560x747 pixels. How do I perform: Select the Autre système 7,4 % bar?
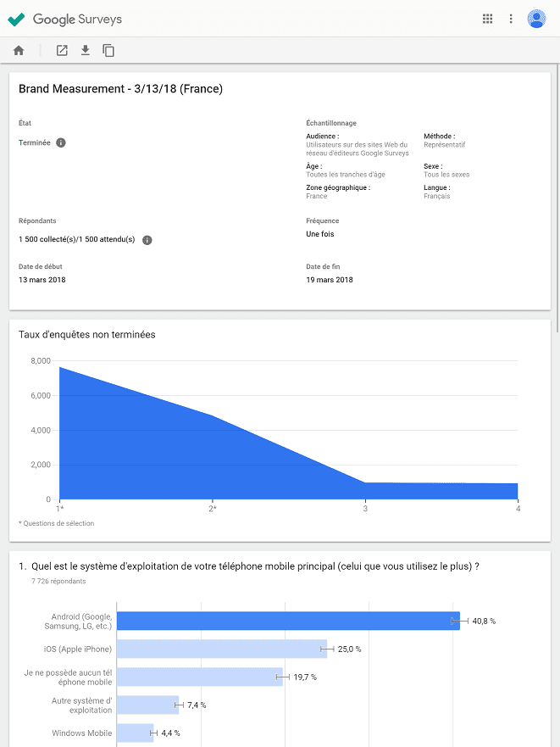pos(147,705)
